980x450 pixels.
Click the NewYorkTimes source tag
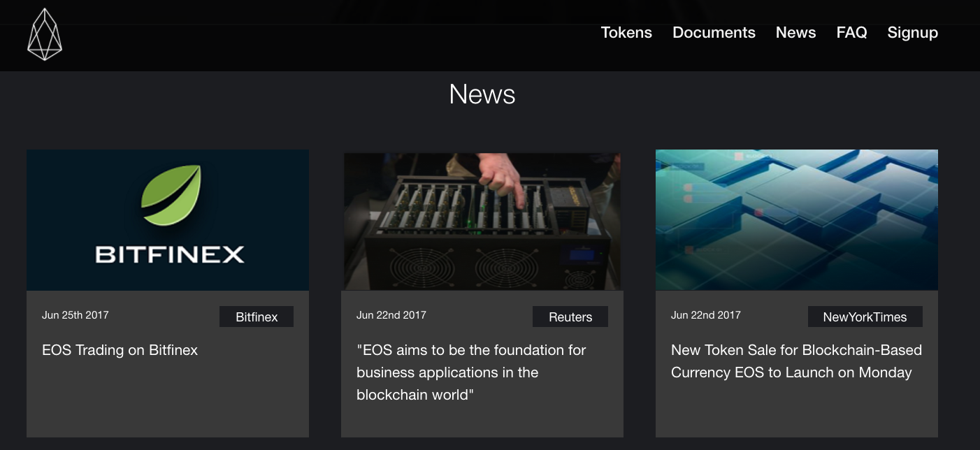coord(865,317)
